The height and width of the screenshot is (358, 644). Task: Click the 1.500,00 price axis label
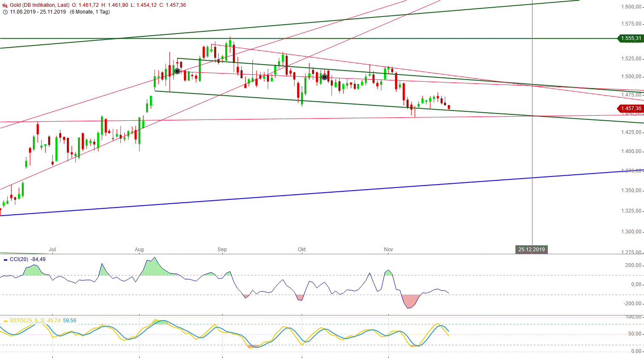pos(631,77)
